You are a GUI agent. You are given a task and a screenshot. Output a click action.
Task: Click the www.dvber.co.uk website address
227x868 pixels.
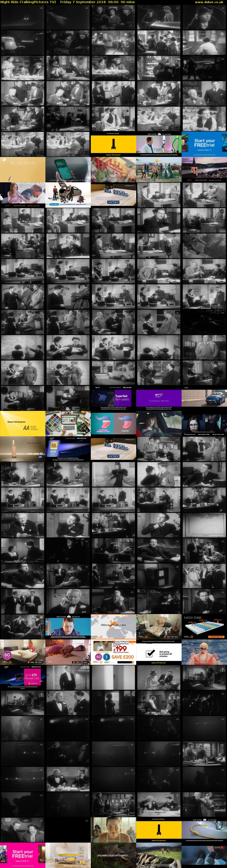click(x=209, y=2)
